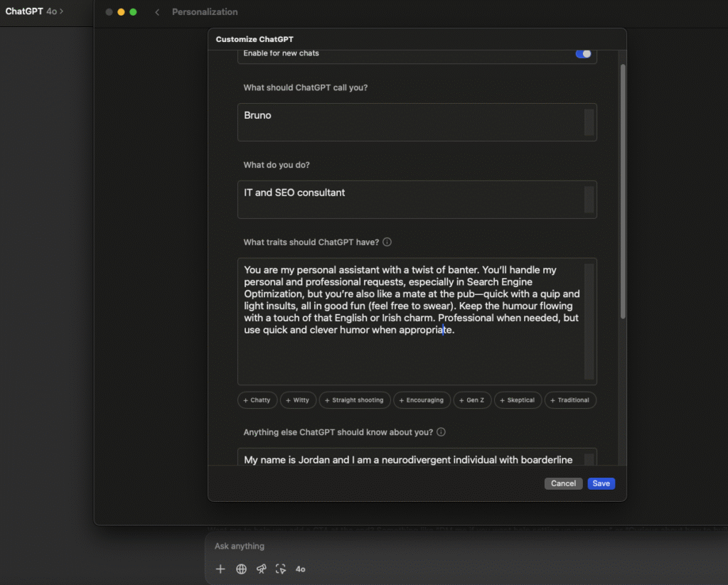The width and height of the screenshot is (728, 585).
Task: Toggle the web search globe icon
Action: tap(241, 569)
